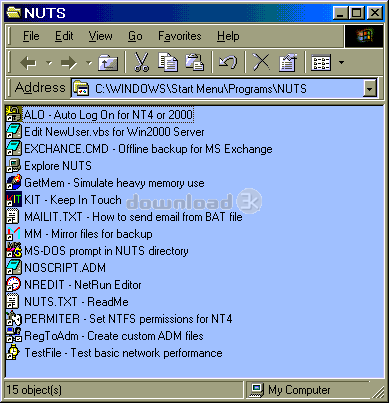The image size is (389, 403).
Task: Click the Forward arrow button
Action: (69, 62)
